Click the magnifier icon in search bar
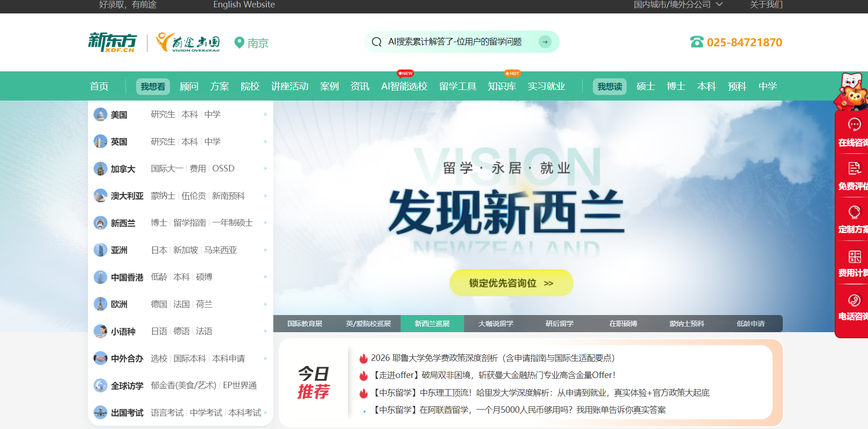 click(377, 42)
